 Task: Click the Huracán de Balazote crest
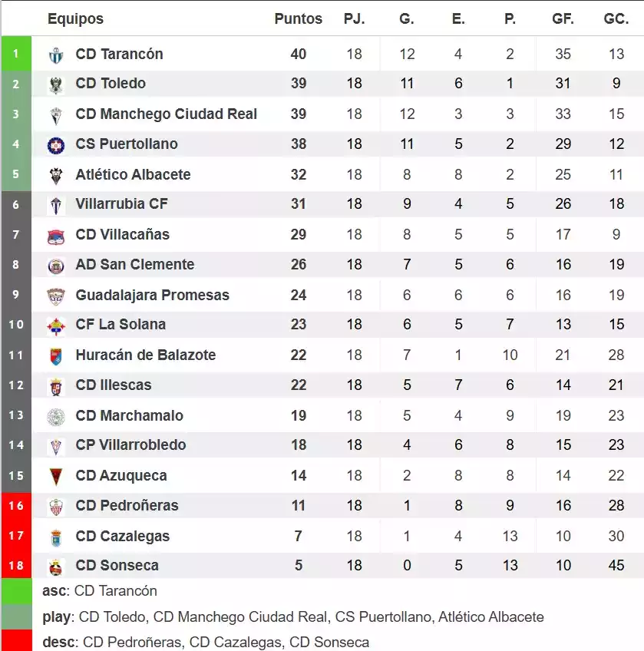click(x=56, y=356)
